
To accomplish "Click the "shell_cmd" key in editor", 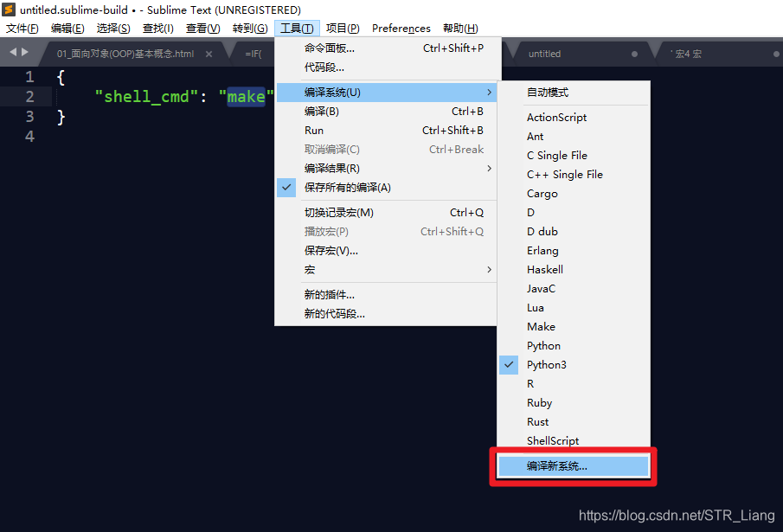I will click(x=147, y=96).
